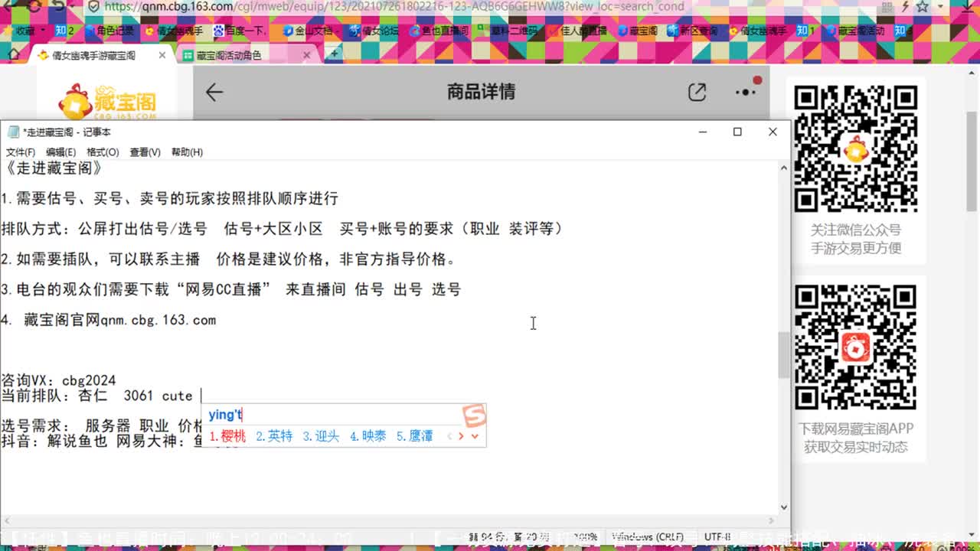Open the 新区查询 bookmark
The width and height of the screenshot is (980, 551).
point(692,31)
